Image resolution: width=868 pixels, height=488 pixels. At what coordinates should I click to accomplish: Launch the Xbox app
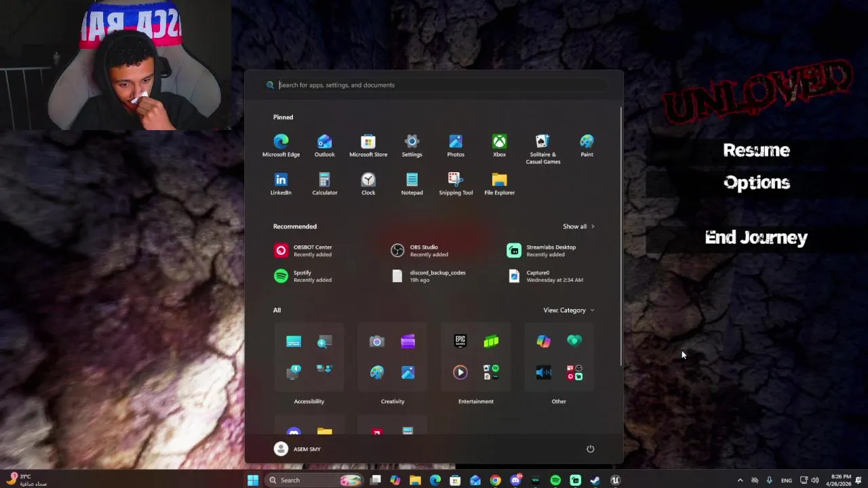499,146
